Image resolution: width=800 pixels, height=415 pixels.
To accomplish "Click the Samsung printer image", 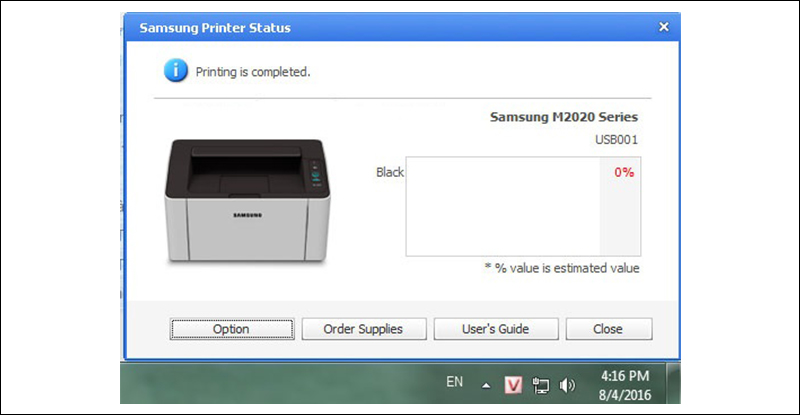I will [x=245, y=202].
